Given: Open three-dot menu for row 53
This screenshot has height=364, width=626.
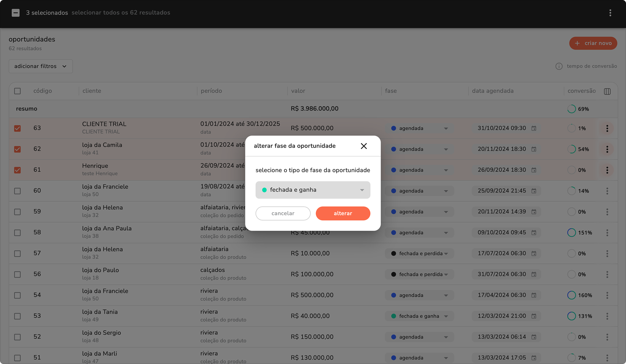Looking at the screenshot, I should coord(607,316).
